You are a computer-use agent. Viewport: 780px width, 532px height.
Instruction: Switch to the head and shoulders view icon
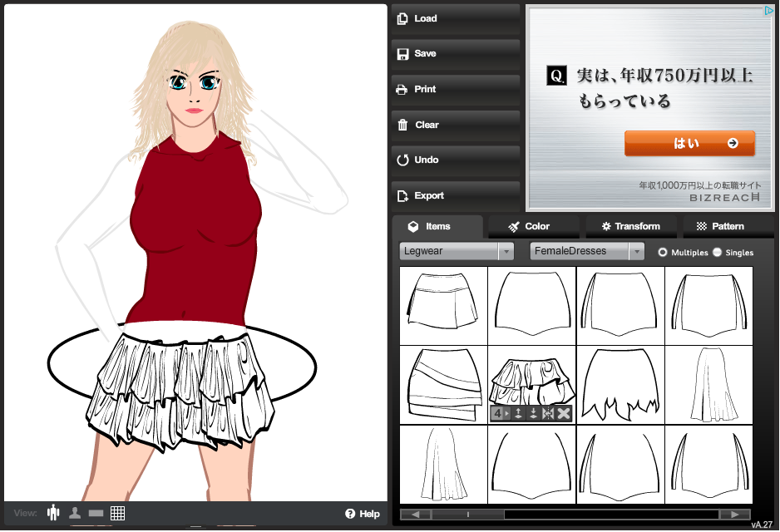(75, 513)
